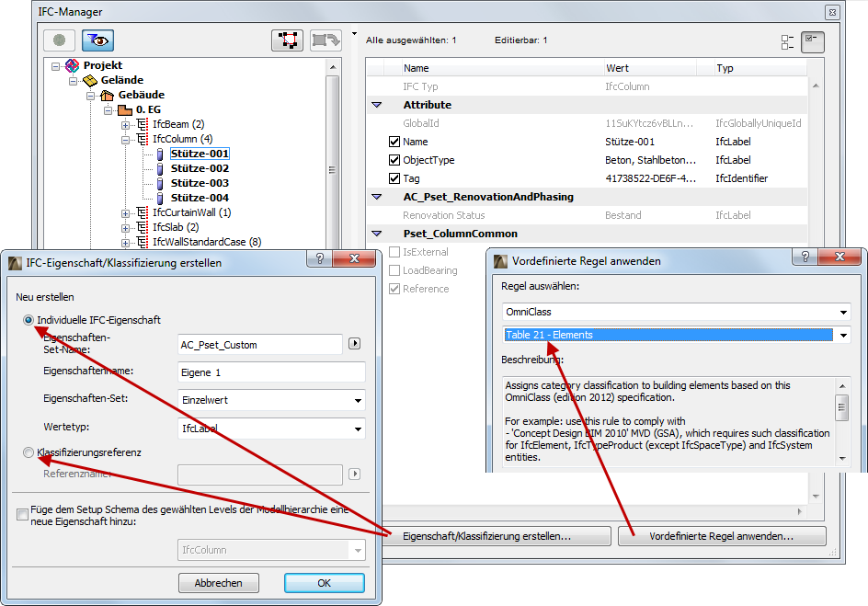Viewport: 868px width, 606px height.
Task: Click the Beschreibung text scrollbar thumb
Action: point(842,408)
